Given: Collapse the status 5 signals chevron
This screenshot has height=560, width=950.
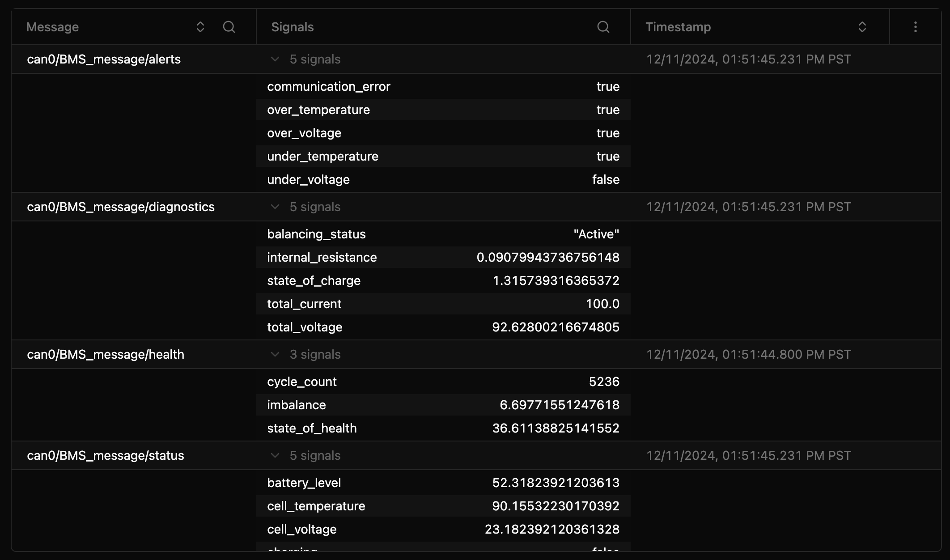Looking at the screenshot, I should click(x=275, y=455).
